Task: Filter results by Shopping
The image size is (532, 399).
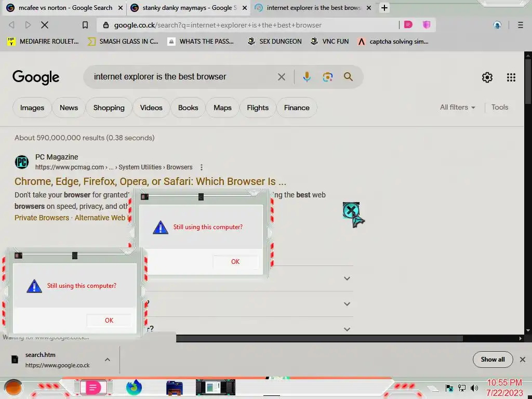Action: pos(109,108)
